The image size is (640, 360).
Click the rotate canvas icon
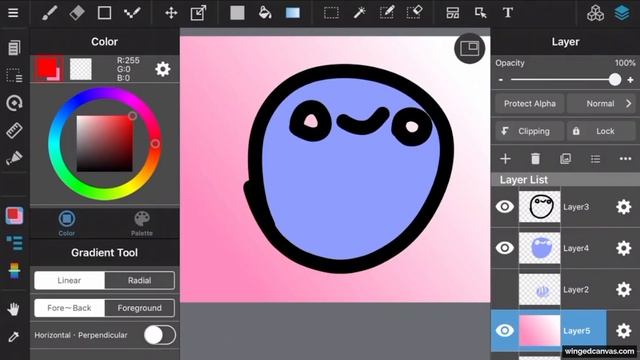coord(14,103)
